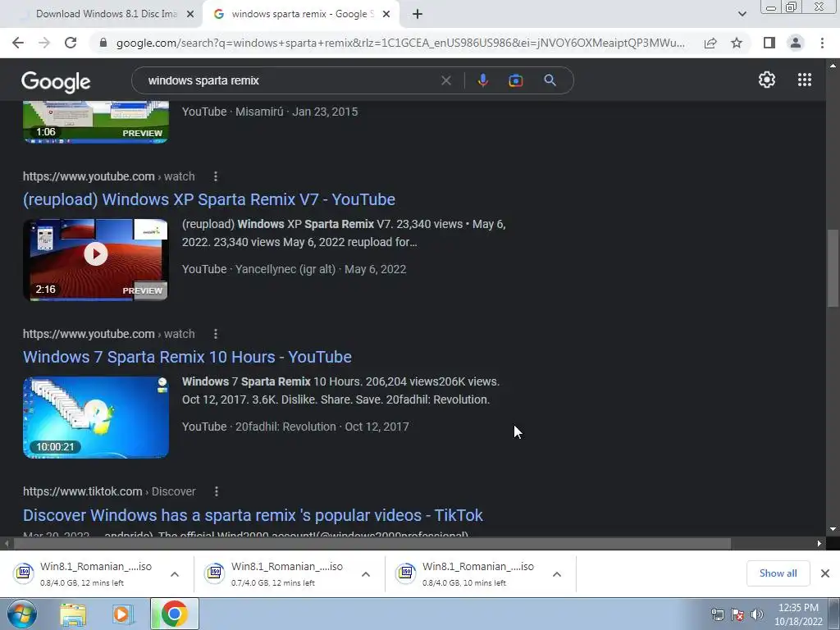The height and width of the screenshot is (630, 840).
Task: Open Google quick settings gear
Action: click(767, 80)
